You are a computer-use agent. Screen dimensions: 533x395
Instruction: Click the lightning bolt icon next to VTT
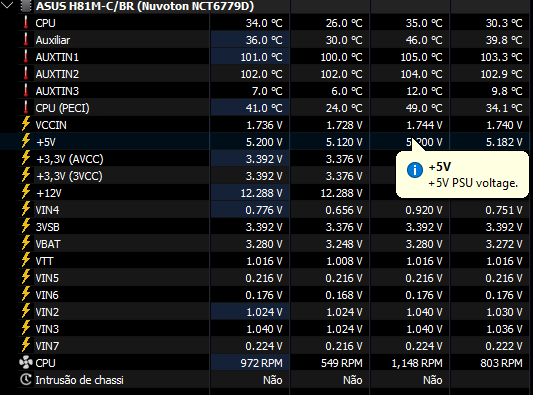26,260
